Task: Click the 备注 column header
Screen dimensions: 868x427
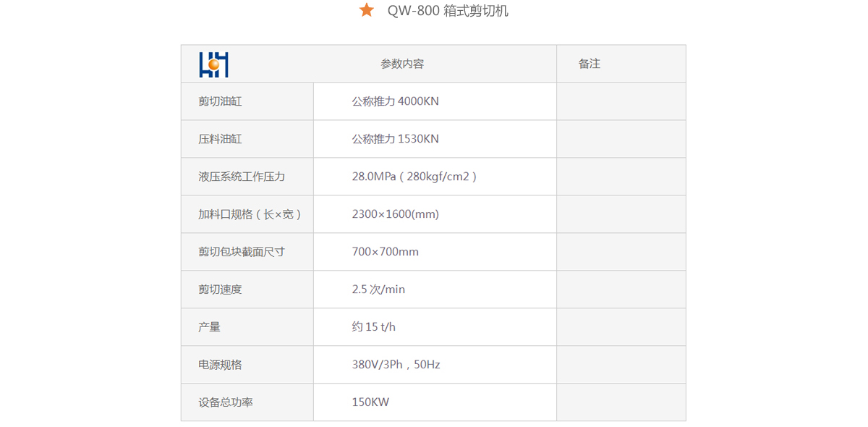Action: [589, 64]
